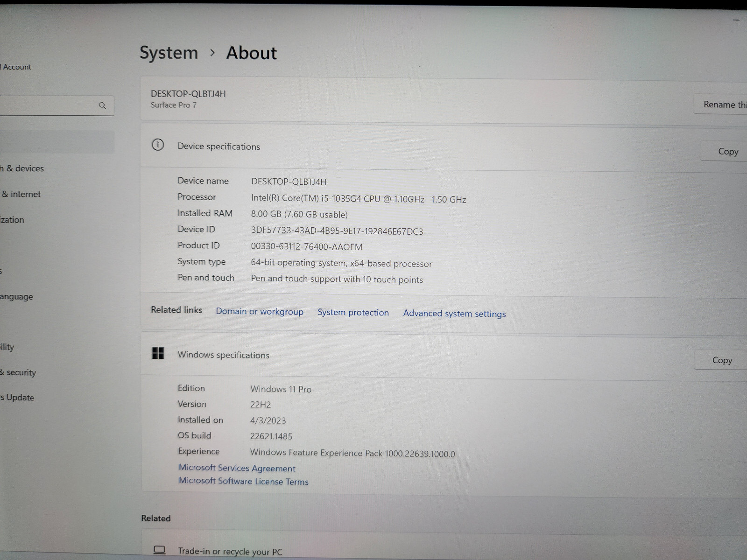
Task: Collapse the Device specifications section header
Action: (444, 147)
